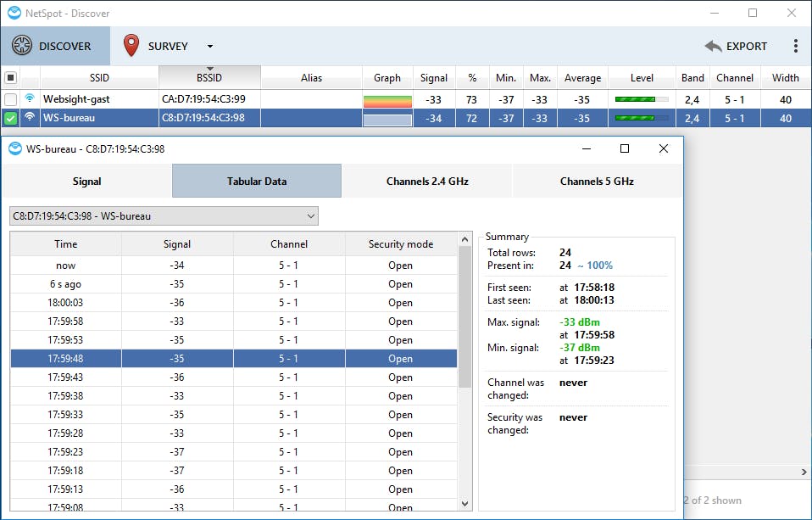Click the WS-bureau SSID cell
Screen dimensions: 812x520
point(99,118)
